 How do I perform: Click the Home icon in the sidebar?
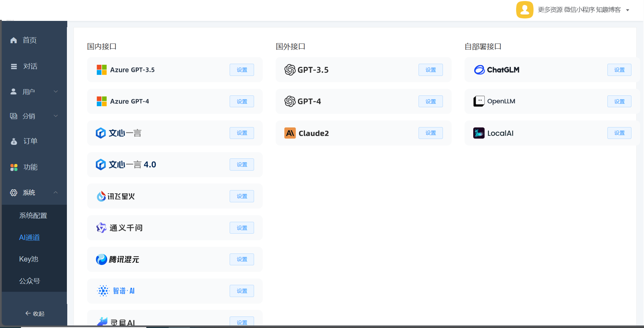click(x=14, y=40)
